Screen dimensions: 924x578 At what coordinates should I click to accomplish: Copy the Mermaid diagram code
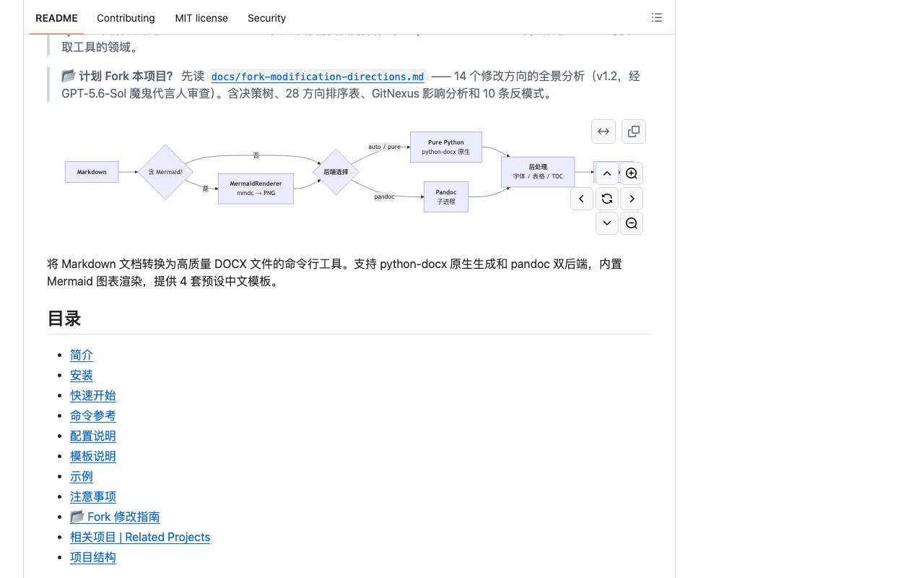click(634, 131)
